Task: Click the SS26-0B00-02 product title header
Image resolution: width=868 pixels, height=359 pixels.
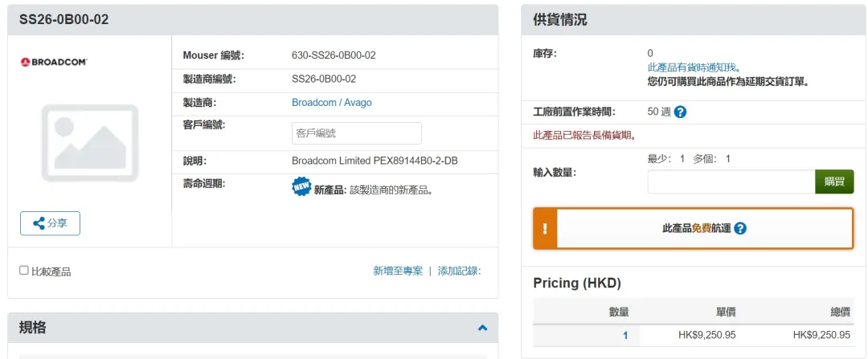Action: click(x=63, y=20)
